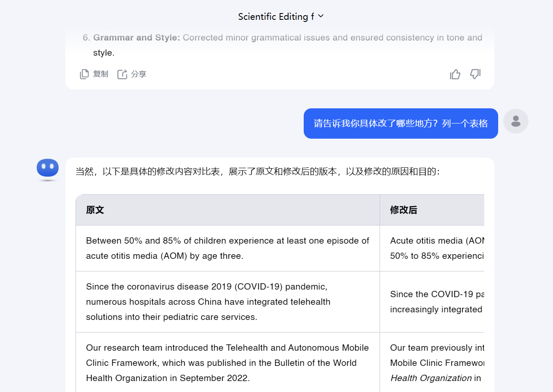553x392 pixels.
Task: Click the 修改后 column header
Action: tap(404, 210)
